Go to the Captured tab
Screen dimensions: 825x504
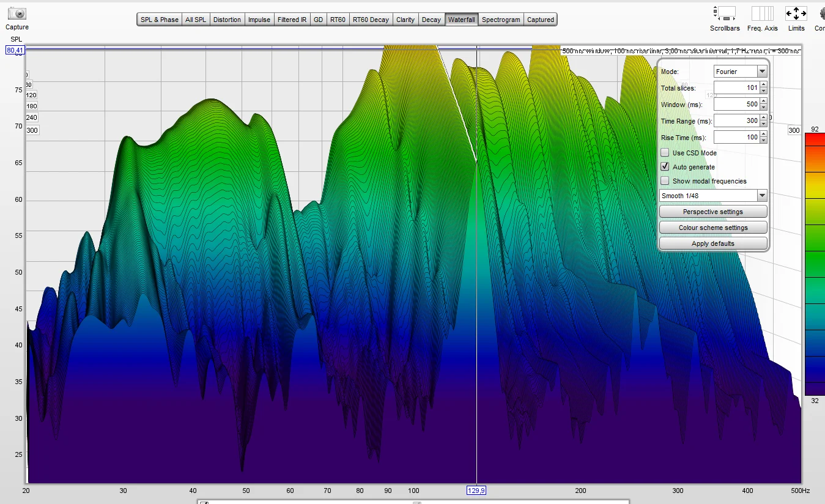(x=541, y=20)
